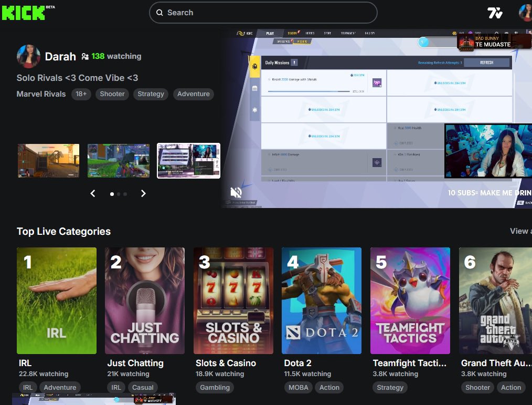Open Darah's channel avatar
The height and width of the screenshot is (405, 532).
click(28, 56)
